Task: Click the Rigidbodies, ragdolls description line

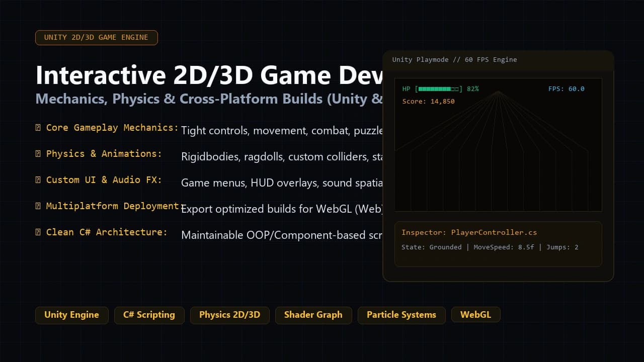Action: (x=282, y=157)
